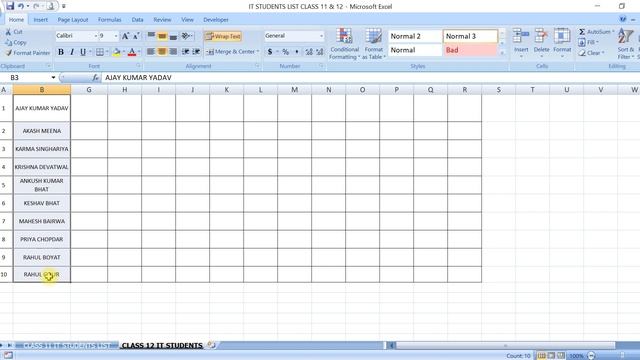Select cell containing PRIYA CHOPDAR
This screenshot has height=360, width=640.
[x=42, y=239]
